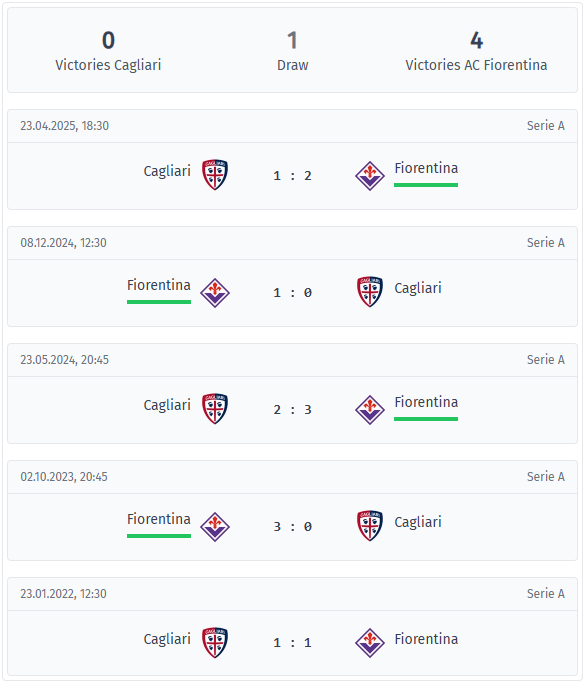
Task: Click Fiorentina logo in 23.04.2025 match
Action: pos(370,176)
